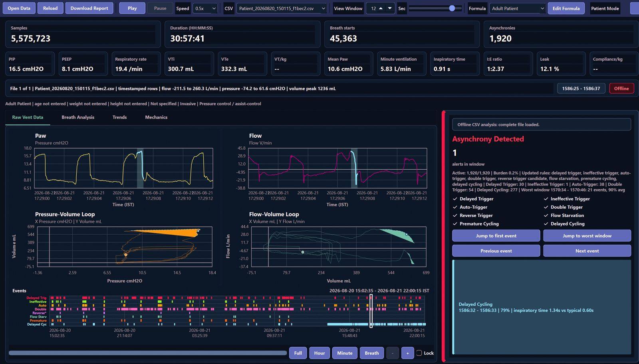Jump to first event
The width and height of the screenshot is (639, 364).
[x=496, y=236]
